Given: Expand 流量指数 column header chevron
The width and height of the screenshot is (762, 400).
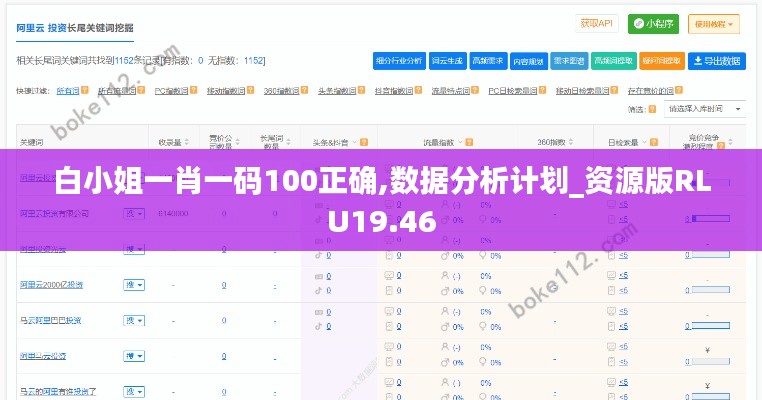Looking at the screenshot, I should pos(460,142).
